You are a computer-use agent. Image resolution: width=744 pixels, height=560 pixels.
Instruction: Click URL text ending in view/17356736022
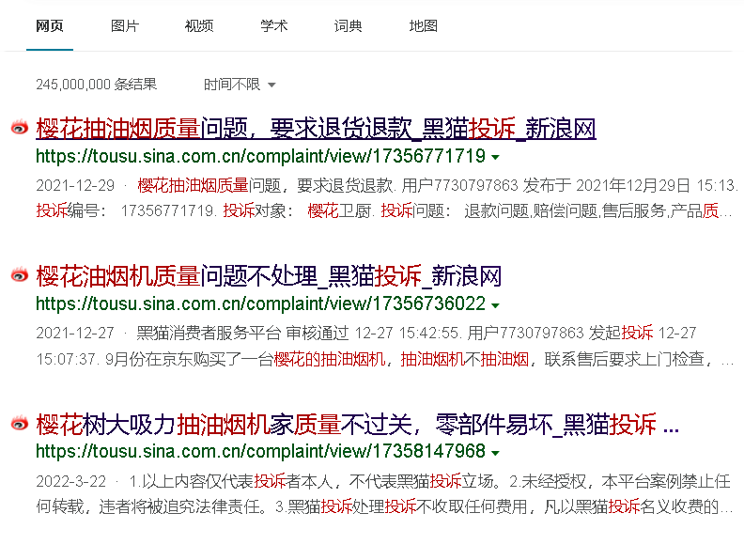tap(260, 303)
